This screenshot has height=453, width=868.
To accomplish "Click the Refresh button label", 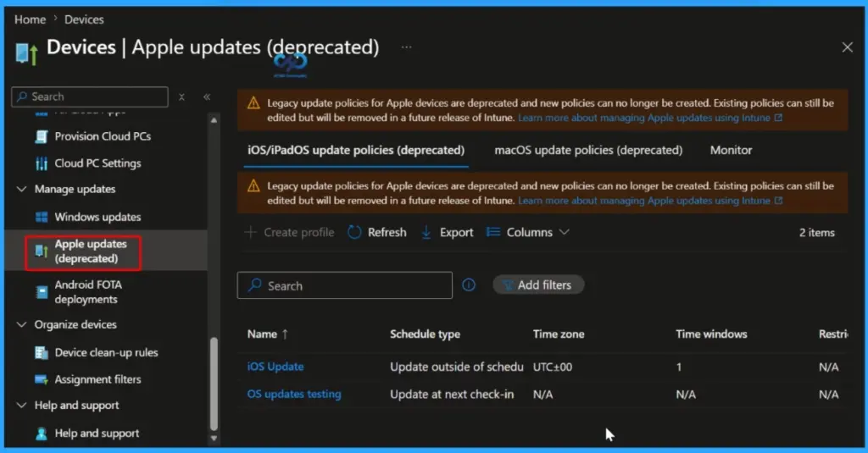I will tap(387, 232).
